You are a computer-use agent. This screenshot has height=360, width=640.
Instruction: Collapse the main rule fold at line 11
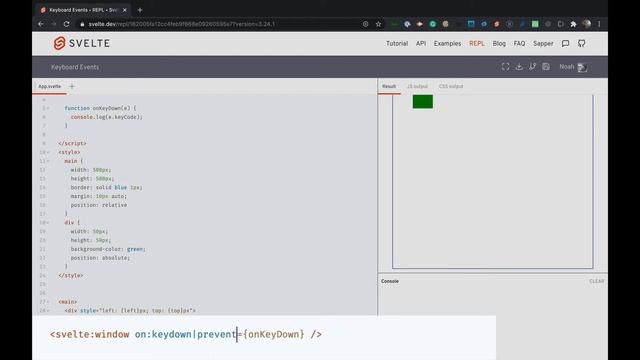[x=48, y=161]
